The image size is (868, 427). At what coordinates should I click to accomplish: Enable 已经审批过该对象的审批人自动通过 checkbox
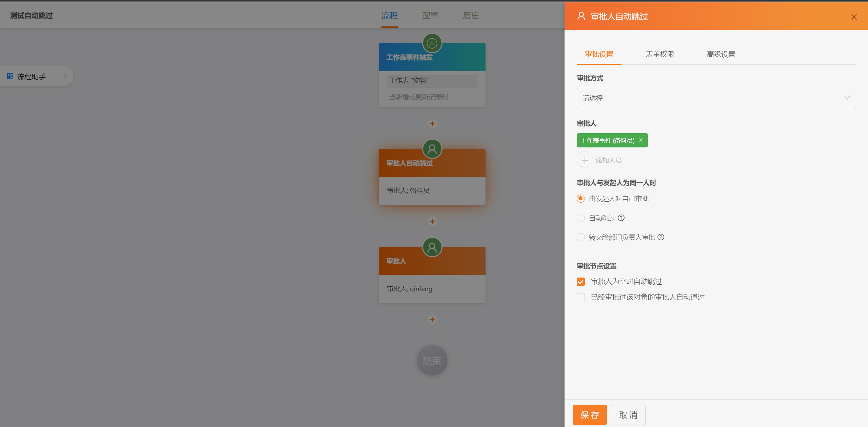point(581,297)
